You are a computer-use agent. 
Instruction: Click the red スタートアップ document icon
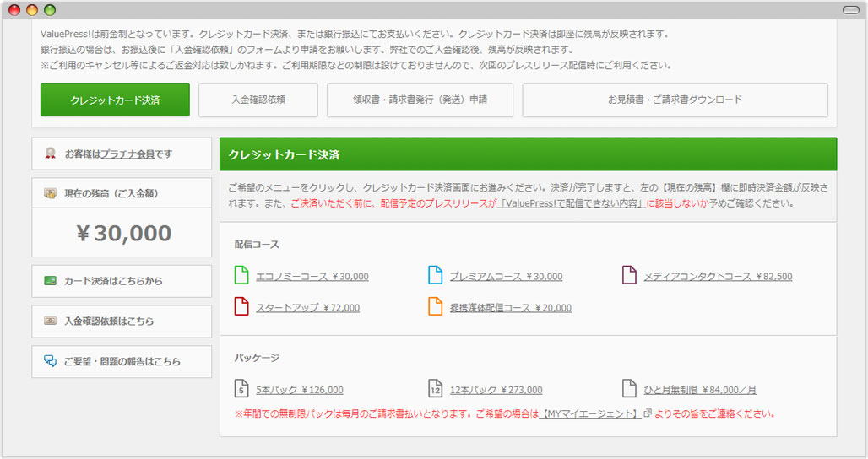pos(241,307)
